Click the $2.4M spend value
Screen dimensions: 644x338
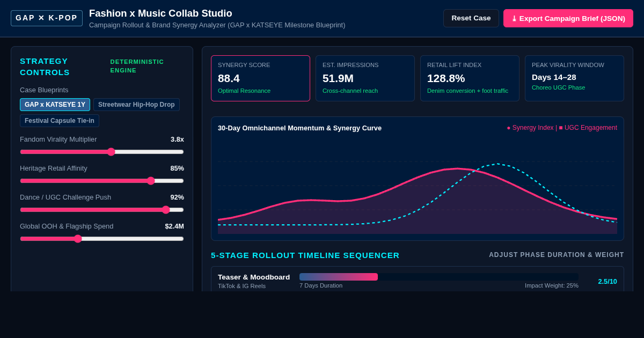(x=174, y=226)
